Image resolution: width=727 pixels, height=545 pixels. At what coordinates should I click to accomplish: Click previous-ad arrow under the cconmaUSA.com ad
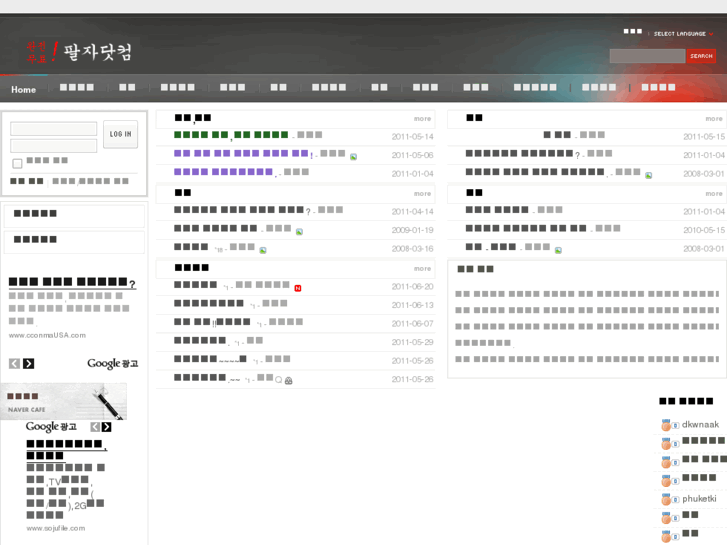pos(14,364)
